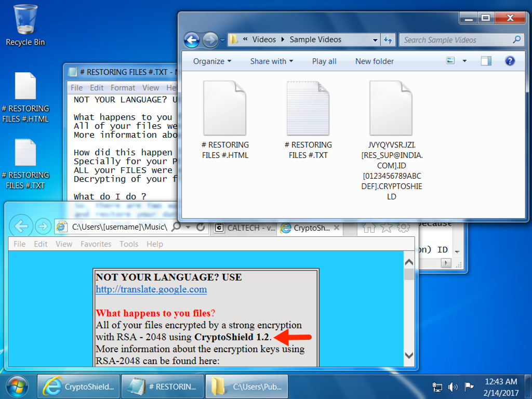Open Notepad Edit menu

tap(97, 88)
